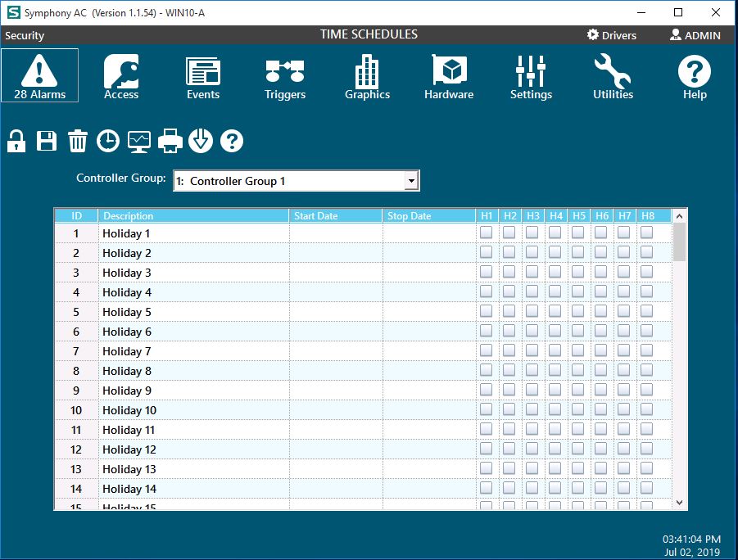This screenshot has height=560, width=738.
Task: Click the Stop Date cell for Holiday 4
Action: click(429, 292)
